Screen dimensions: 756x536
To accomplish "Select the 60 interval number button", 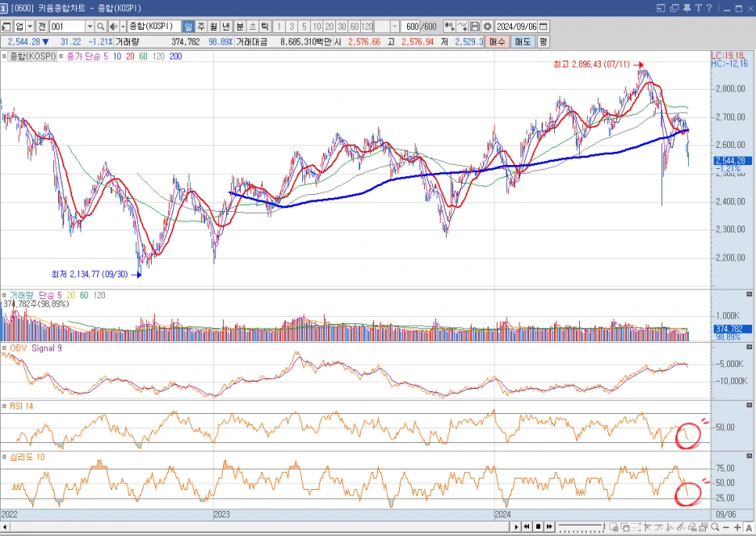I will 355,27.
